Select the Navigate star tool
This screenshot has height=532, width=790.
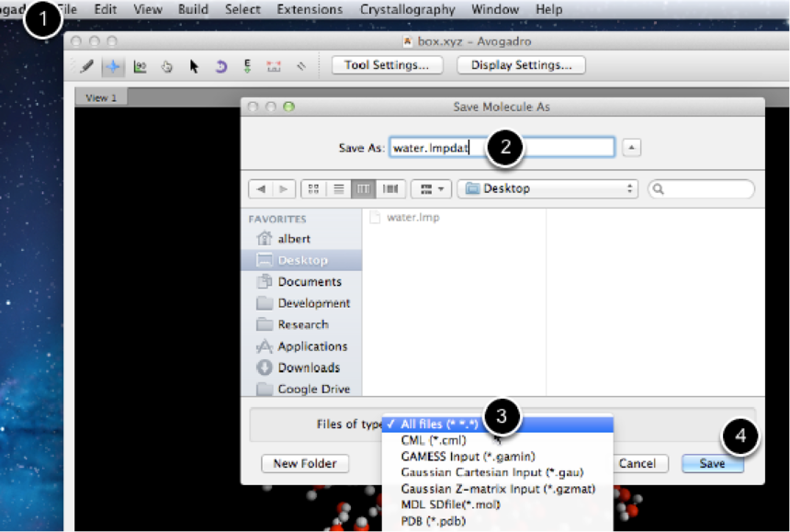tap(113, 66)
